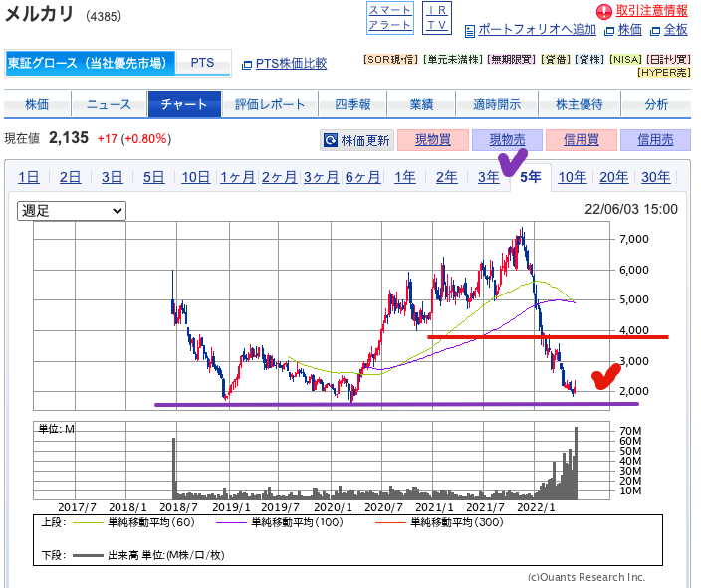
Task: Click the tall 2022 volume bar
Action: click(x=576, y=464)
